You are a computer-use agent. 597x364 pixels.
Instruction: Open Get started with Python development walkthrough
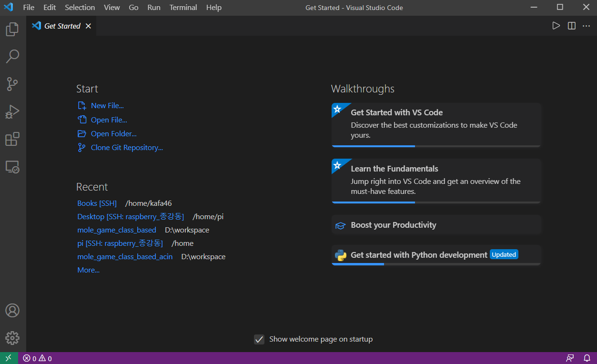point(436,255)
